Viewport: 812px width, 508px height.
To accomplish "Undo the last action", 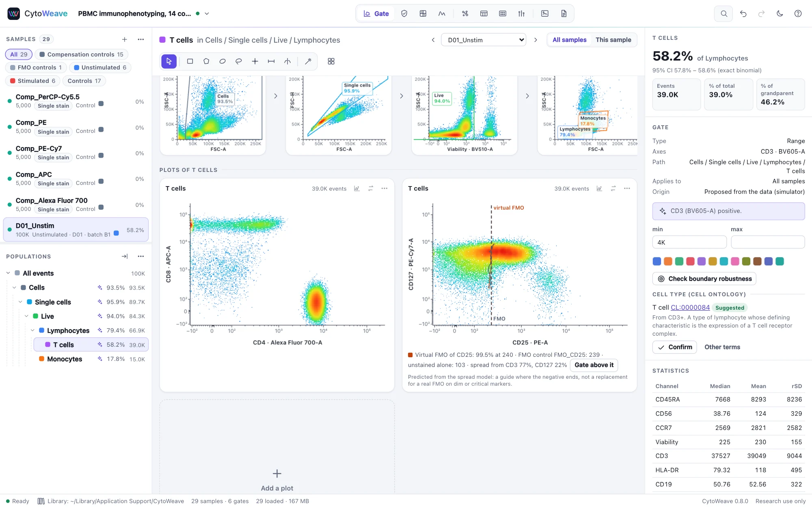I will click(743, 13).
